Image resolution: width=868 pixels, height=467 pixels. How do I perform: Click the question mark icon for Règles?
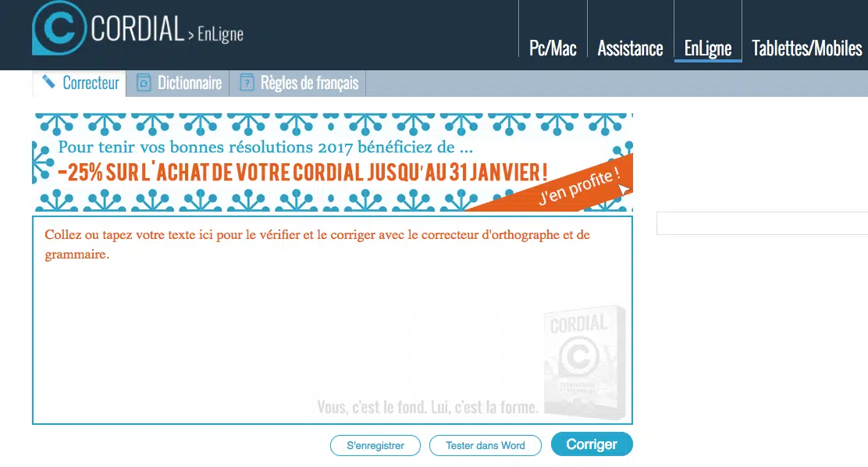pyautogui.click(x=247, y=83)
